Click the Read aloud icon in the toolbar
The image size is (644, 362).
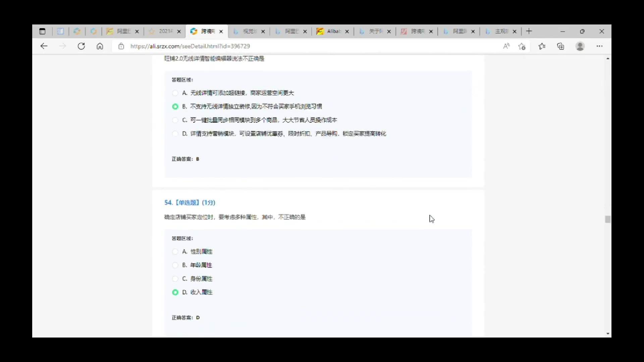(506, 46)
